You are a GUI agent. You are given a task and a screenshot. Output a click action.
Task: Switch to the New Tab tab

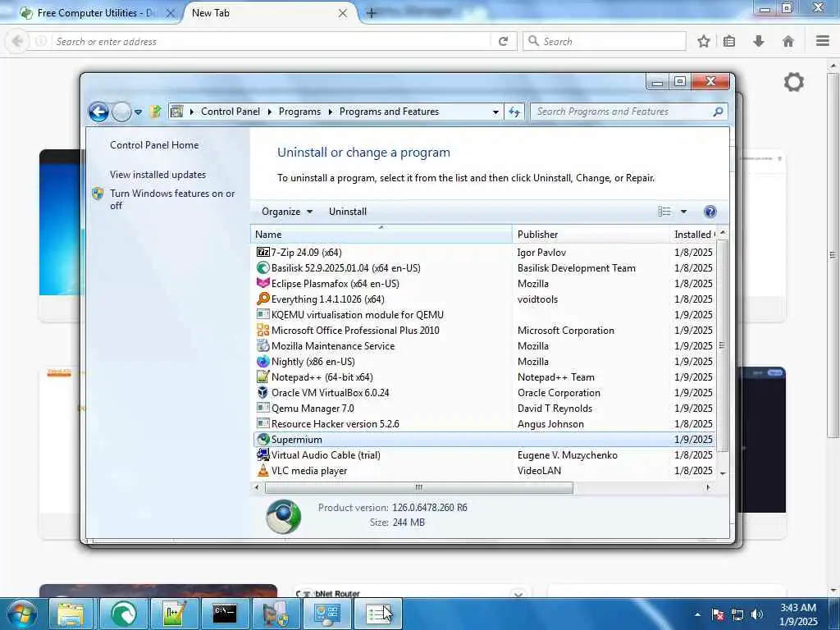tap(269, 13)
